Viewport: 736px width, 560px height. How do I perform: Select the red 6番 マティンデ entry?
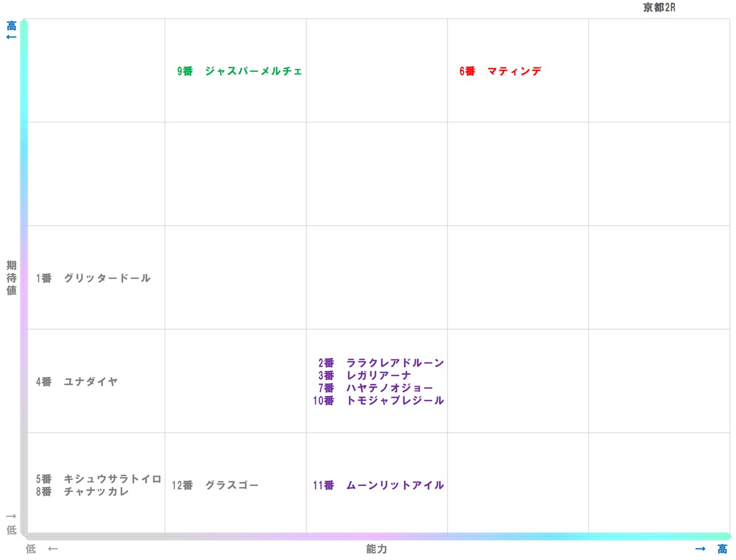coord(500,71)
